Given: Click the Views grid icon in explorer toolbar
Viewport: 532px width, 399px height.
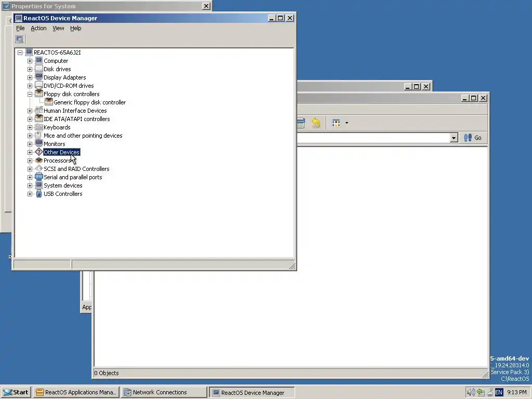Looking at the screenshot, I should point(336,123).
